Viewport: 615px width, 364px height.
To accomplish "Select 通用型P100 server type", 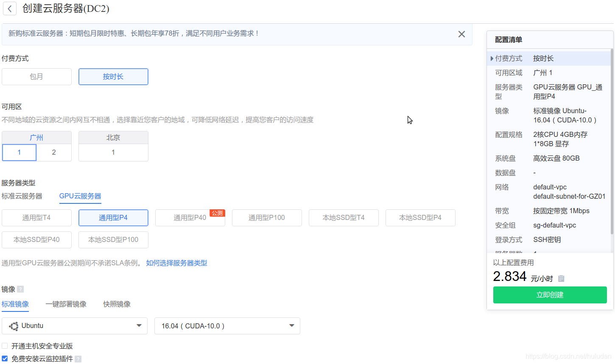I will [267, 218].
